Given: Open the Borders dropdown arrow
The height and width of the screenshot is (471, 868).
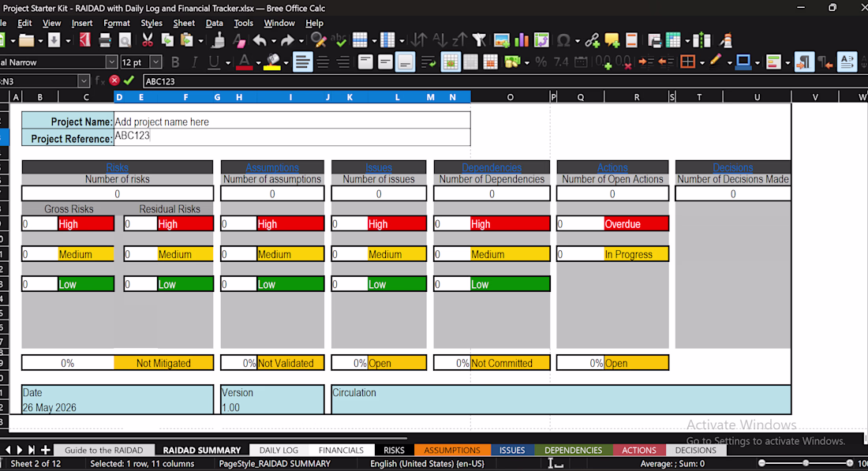Looking at the screenshot, I should click(x=702, y=62).
